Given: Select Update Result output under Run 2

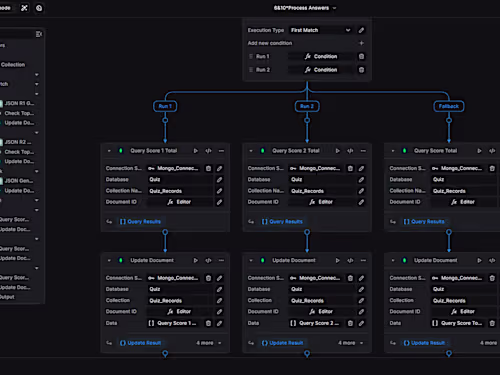Looking at the screenshot, I should point(282,343).
